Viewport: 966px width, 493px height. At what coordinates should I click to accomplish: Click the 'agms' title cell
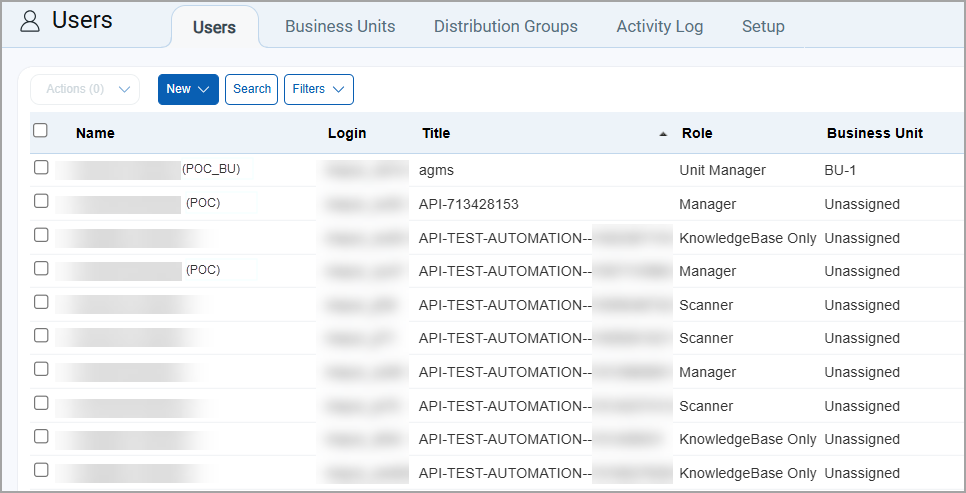click(436, 171)
